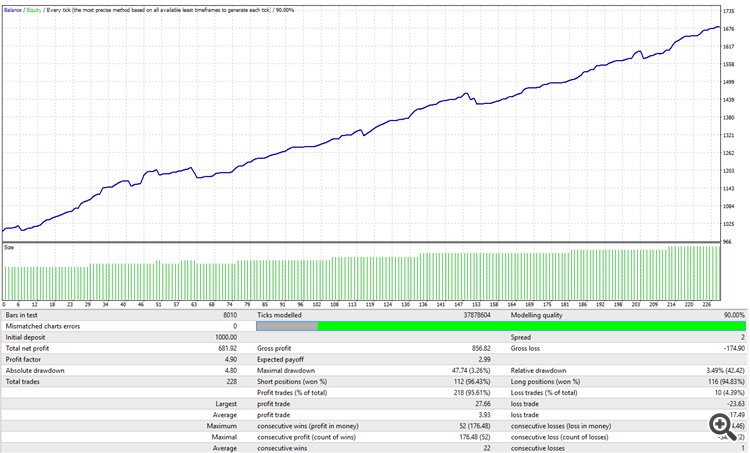Image resolution: width=750 pixels, height=453 pixels.
Task: Click the 'Largest' row label
Action: [226, 404]
